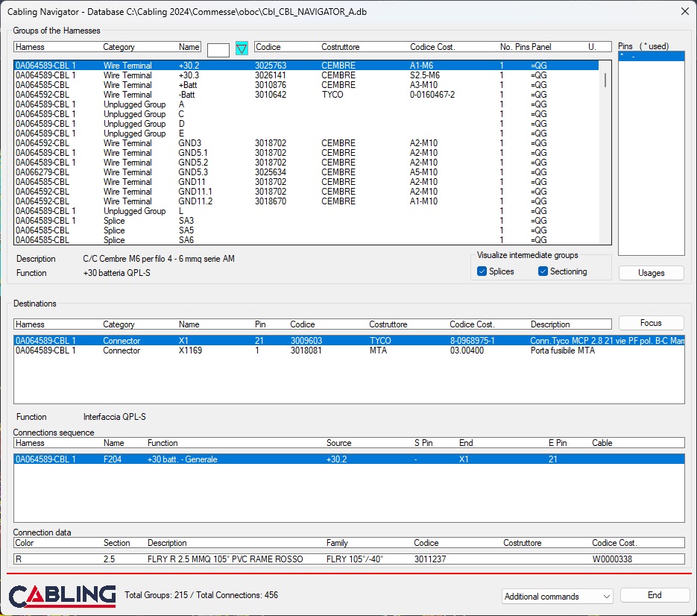Click the Harness column header in groups list
697x616 pixels.
[31, 47]
